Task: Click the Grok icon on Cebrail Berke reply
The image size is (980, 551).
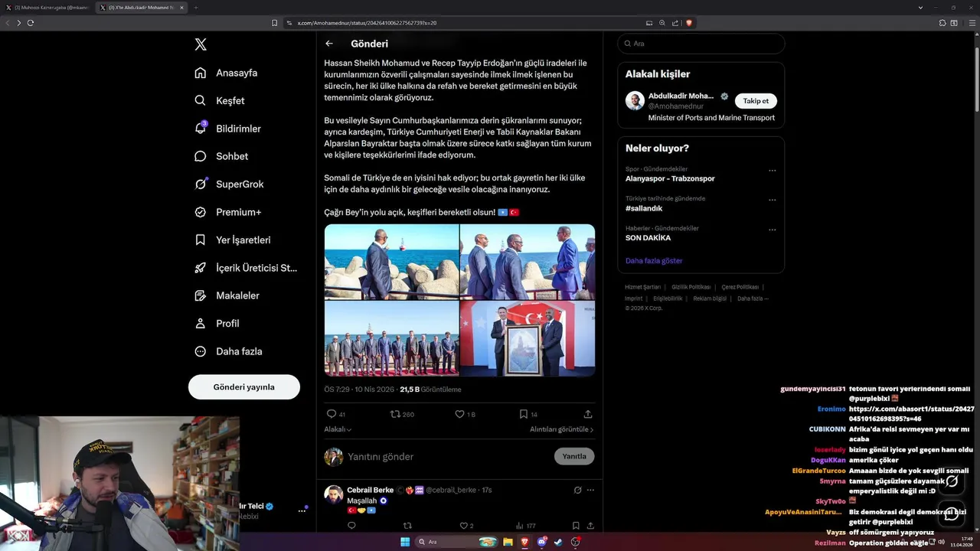Action: coord(577,490)
